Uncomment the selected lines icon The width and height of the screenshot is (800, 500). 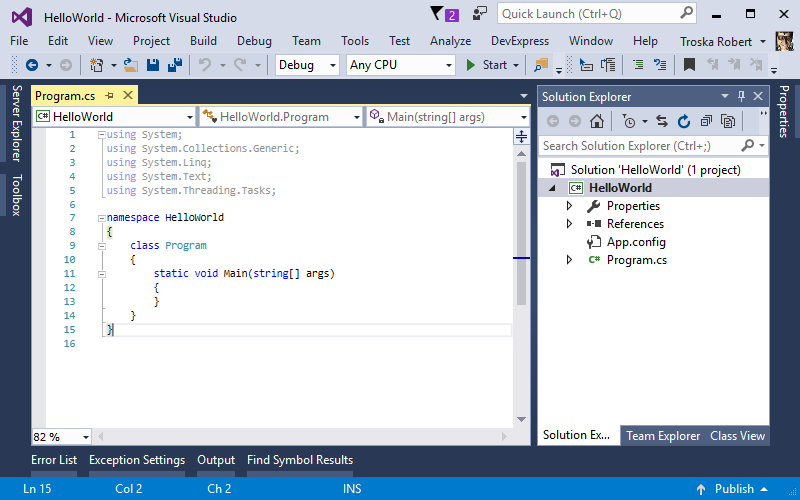[x=660, y=65]
